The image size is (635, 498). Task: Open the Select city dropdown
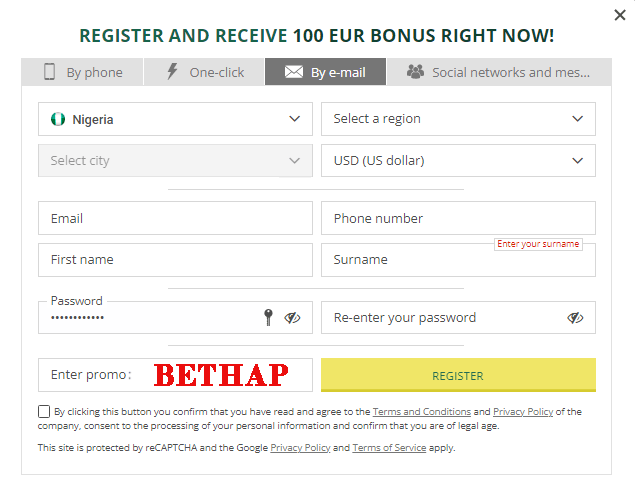pos(175,160)
